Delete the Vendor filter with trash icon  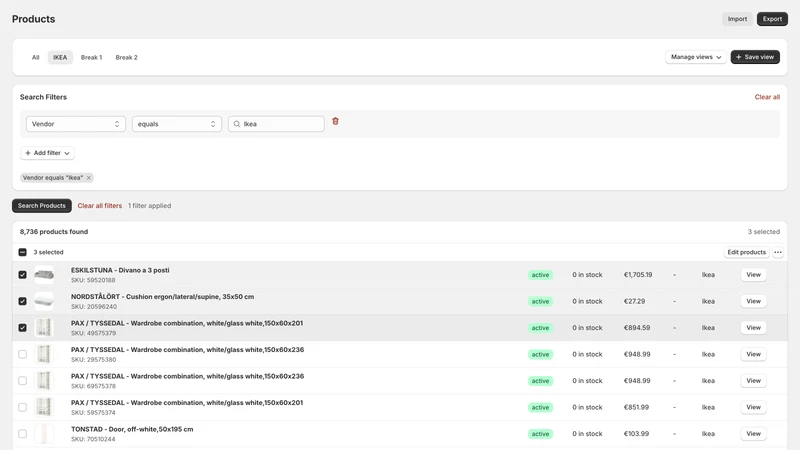click(x=335, y=121)
